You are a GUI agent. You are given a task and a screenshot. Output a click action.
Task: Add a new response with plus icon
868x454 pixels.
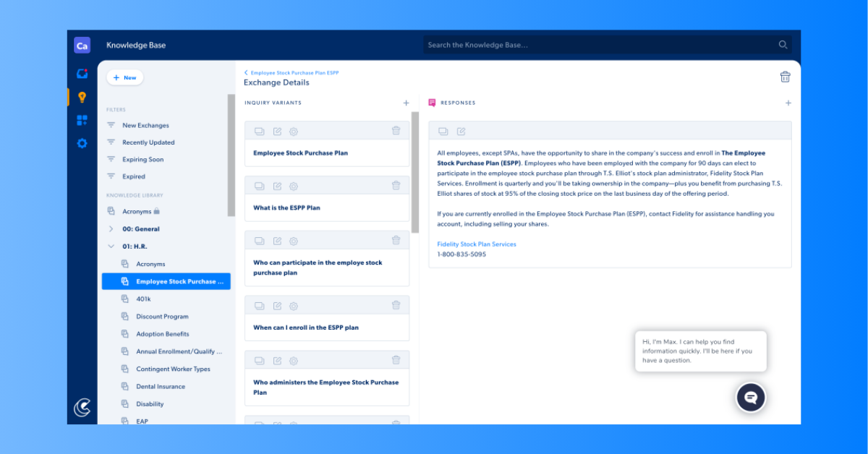788,103
